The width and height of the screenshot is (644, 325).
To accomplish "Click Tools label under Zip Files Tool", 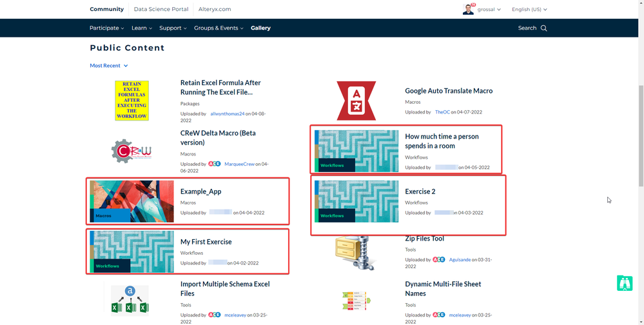I will point(410,250).
